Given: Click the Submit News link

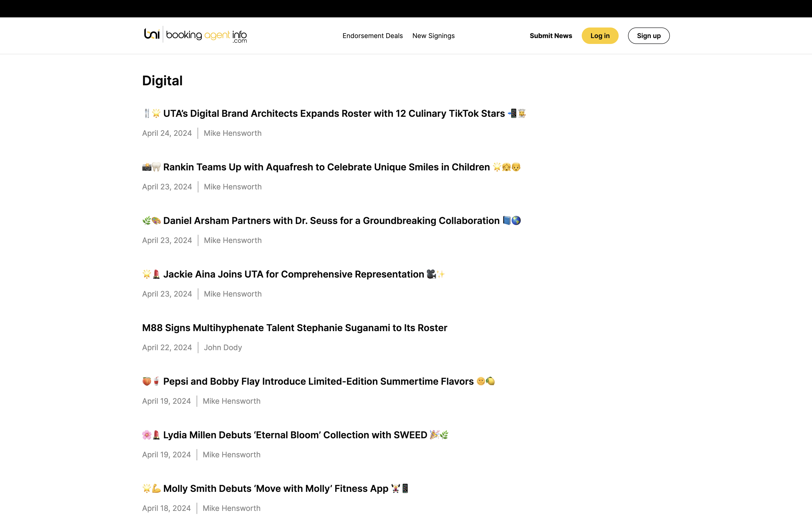Looking at the screenshot, I should [551, 36].
